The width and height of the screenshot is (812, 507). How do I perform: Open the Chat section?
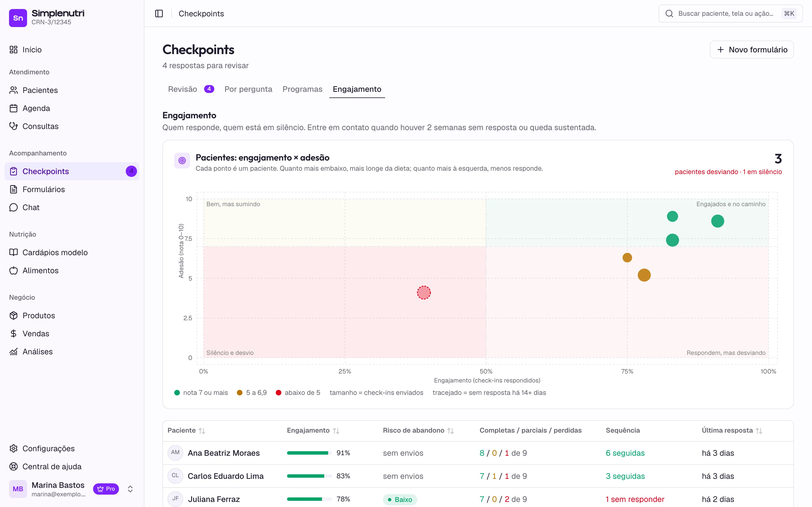[x=72, y=208]
